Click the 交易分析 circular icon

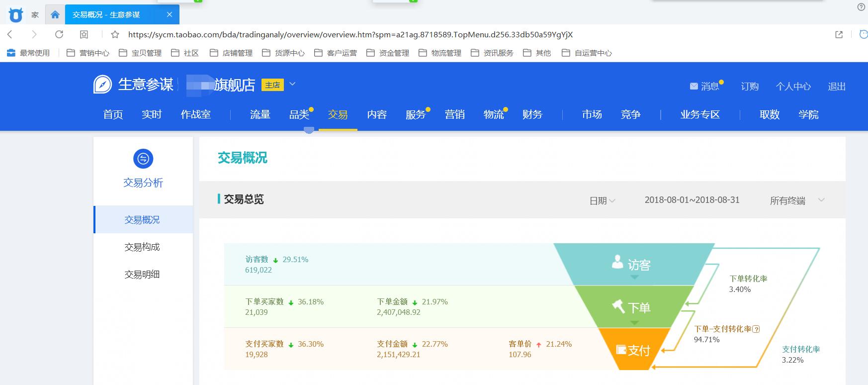click(143, 159)
